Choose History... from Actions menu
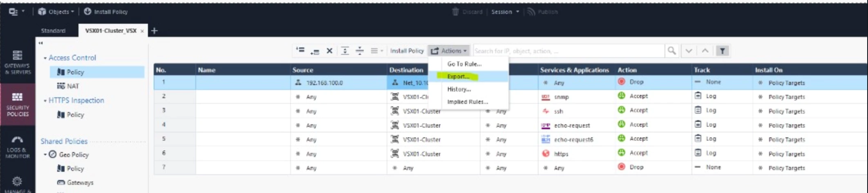This screenshot has height=193, width=868. pos(459,89)
